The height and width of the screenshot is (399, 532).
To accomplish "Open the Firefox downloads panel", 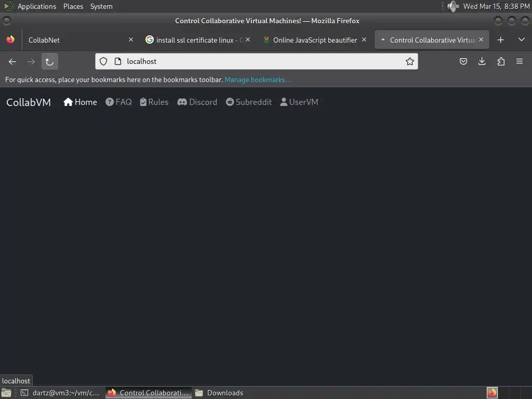I will (x=482, y=61).
